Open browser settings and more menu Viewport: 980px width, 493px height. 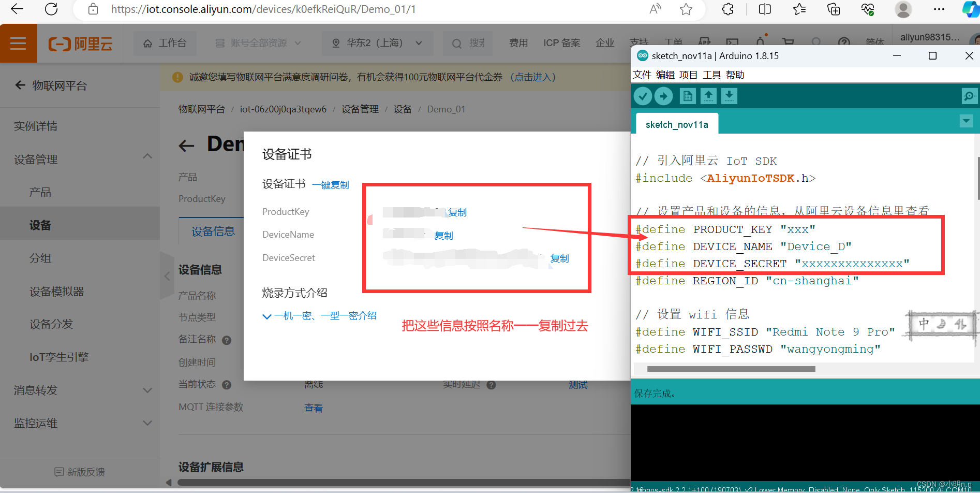(939, 9)
